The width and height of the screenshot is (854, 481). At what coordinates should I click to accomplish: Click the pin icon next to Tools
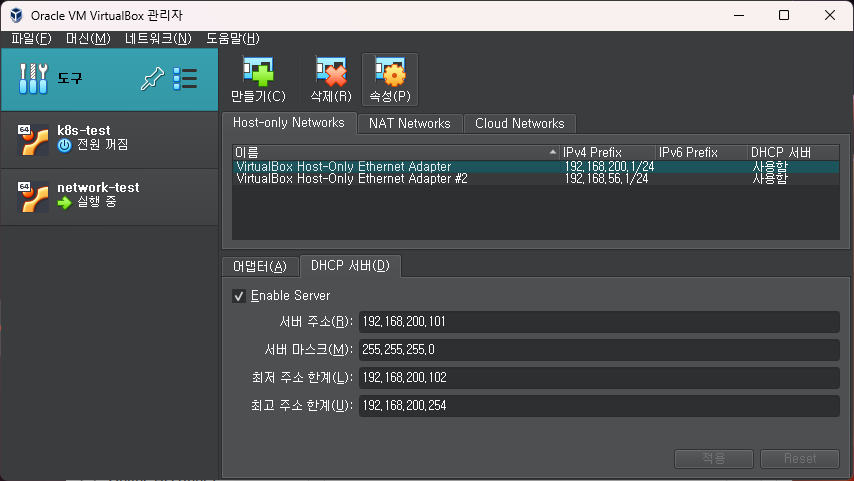[152, 79]
